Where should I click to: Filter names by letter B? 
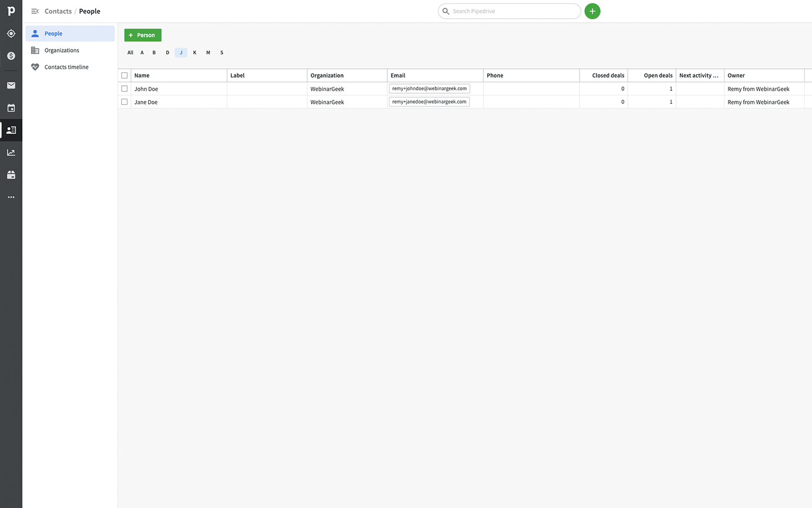tap(154, 52)
